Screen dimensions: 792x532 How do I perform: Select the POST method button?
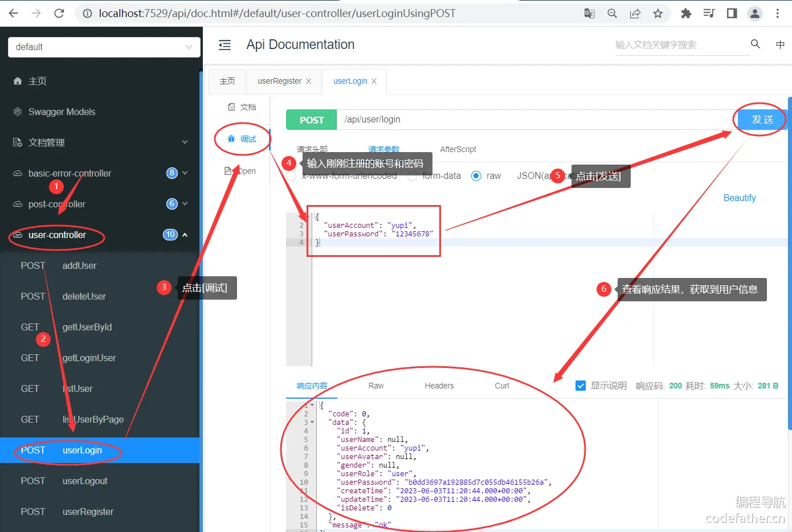(312, 120)
